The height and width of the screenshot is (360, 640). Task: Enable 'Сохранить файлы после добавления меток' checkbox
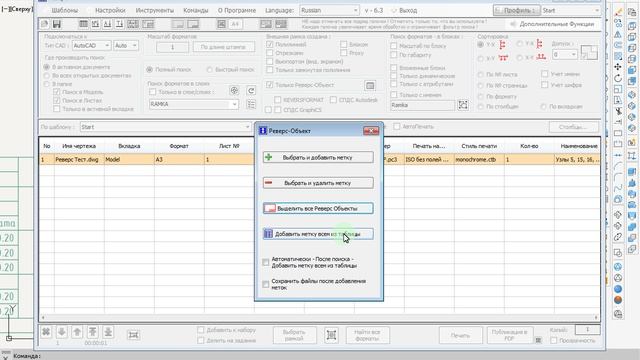click(266, 284)
